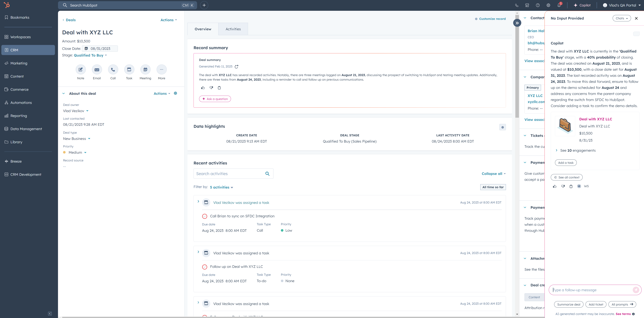Collapse the right sidebar double-arrow button
The width and height of the screenshot is (644, 318).
click(517, 23)
